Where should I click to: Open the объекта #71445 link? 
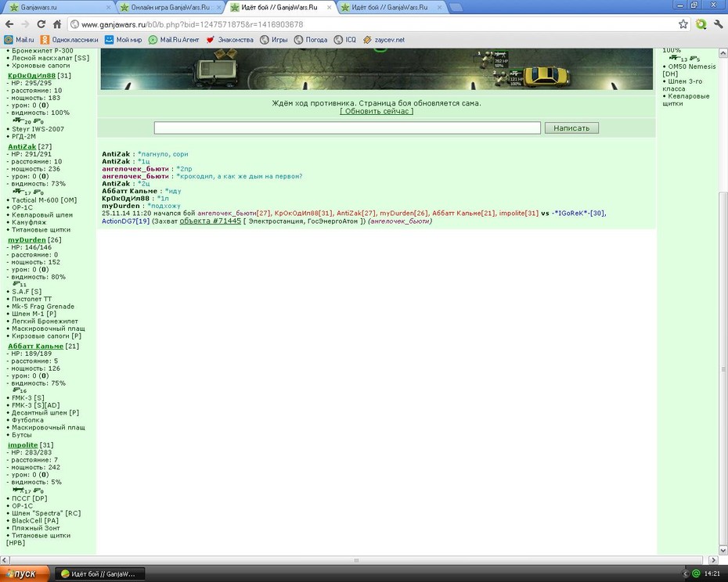(x=211, y=221)
